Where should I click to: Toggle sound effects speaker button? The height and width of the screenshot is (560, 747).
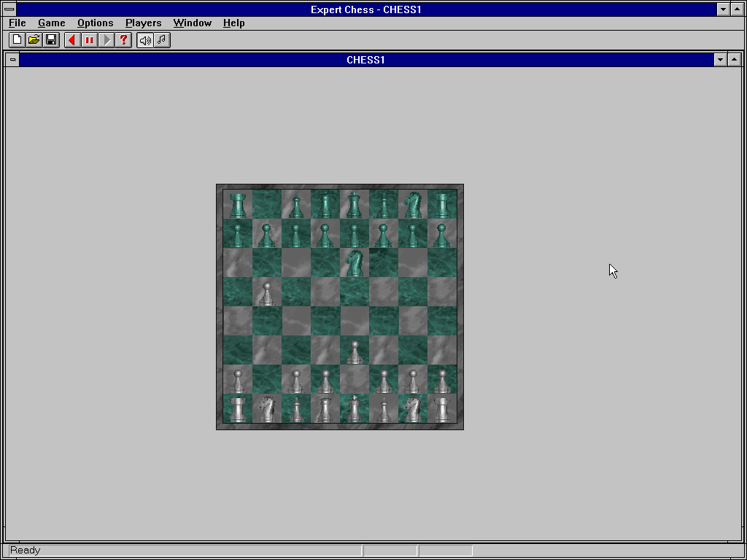point(145,40)
